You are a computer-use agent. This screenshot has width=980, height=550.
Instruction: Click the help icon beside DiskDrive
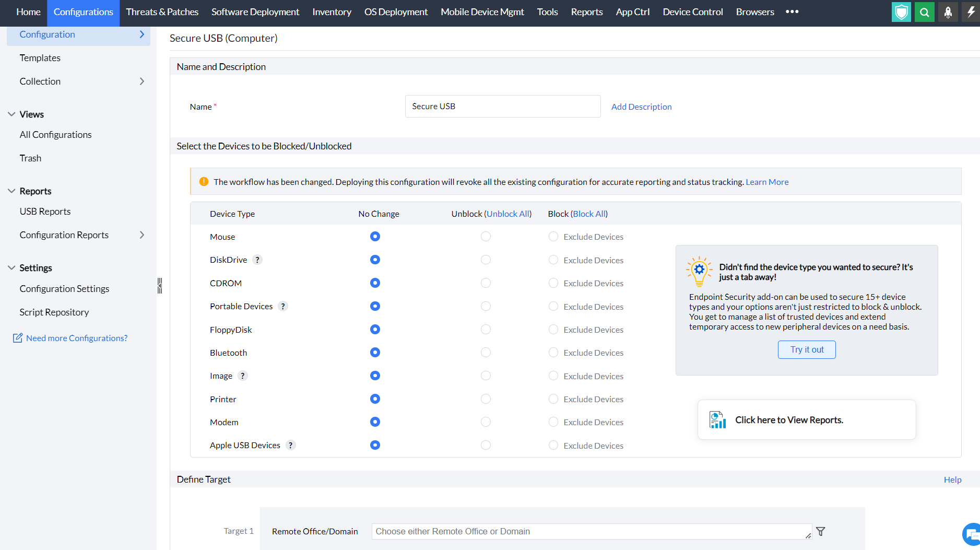tap(257, 260)
